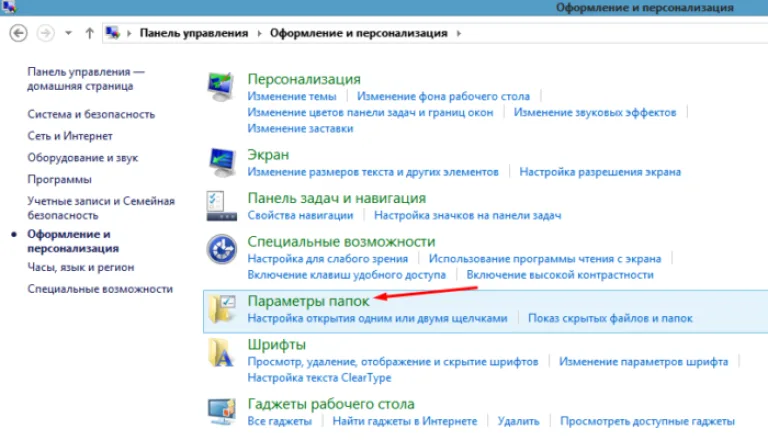
Task: Open Изменение цветов панели задач и границ окон
Action: [370, 112]
